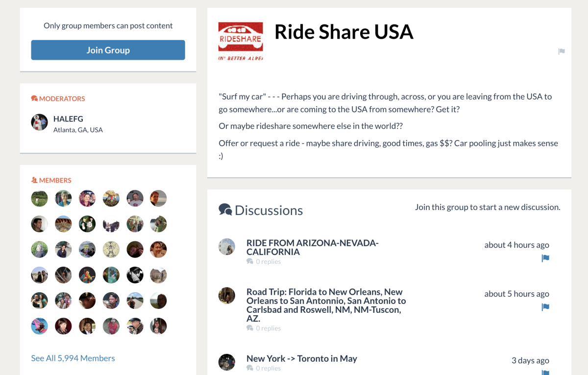Click the Moderators section icon
Screen dimensions: 588x375
(x=33, y=98)
